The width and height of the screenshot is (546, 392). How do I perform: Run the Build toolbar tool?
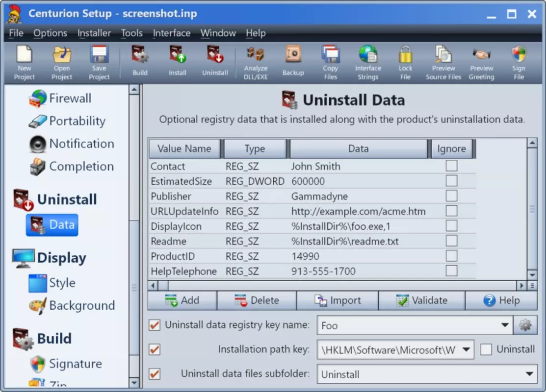140,61
